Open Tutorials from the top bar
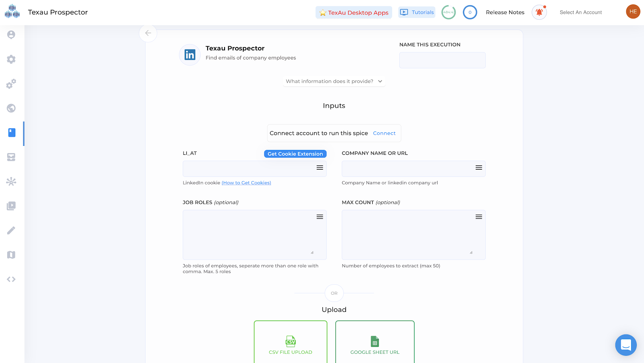 click(x=417, y=12)
